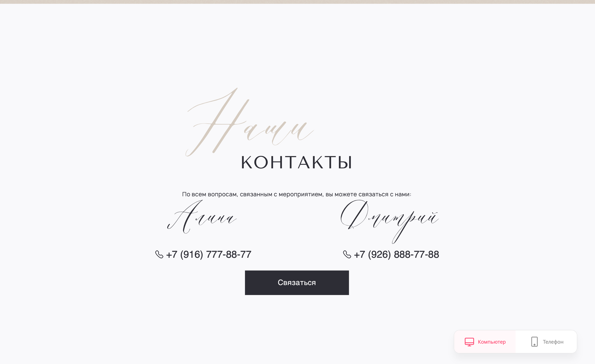595x364 pixels.
Task: Click the Связаться button
Action: 297,283
